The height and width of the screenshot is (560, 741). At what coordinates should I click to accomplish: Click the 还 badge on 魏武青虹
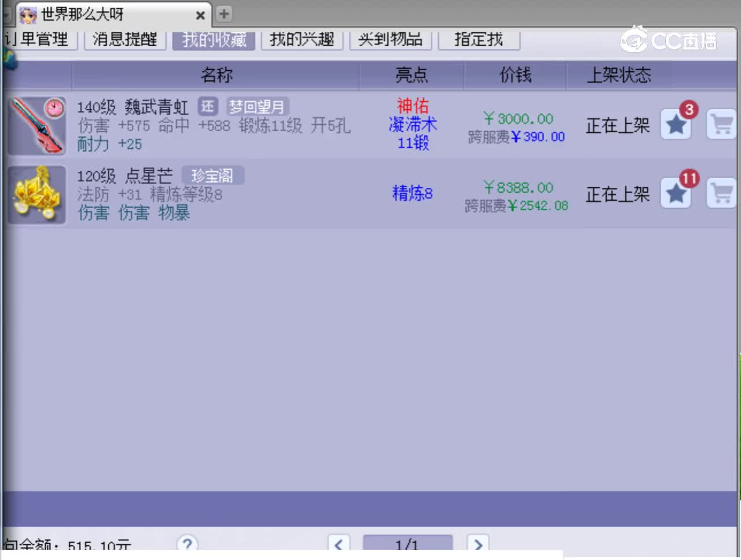(208, 106)
